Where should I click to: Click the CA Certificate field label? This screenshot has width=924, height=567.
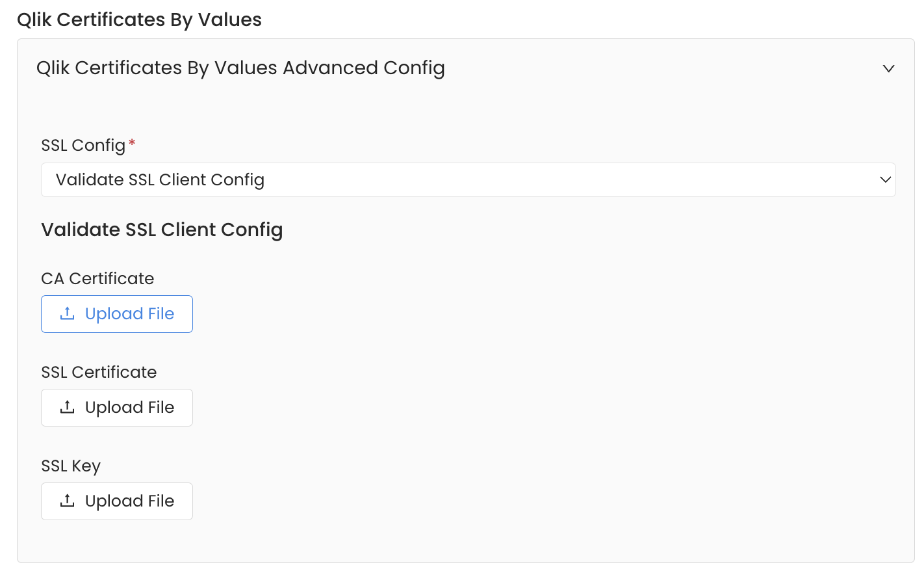(x=97, y=278)
